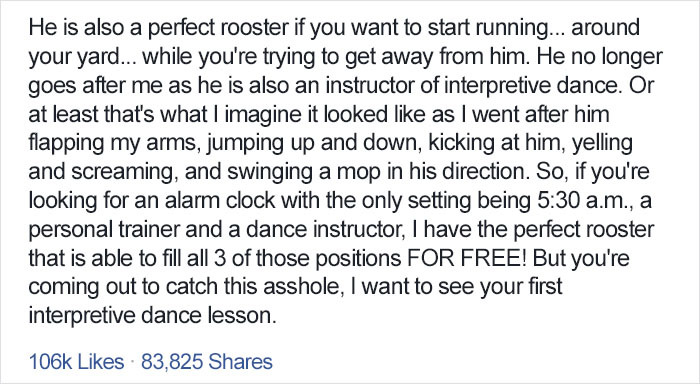Viewport: 700px width, 384px height.
Task: Click the phrase 'He no longer'
Action: [600, 56]
